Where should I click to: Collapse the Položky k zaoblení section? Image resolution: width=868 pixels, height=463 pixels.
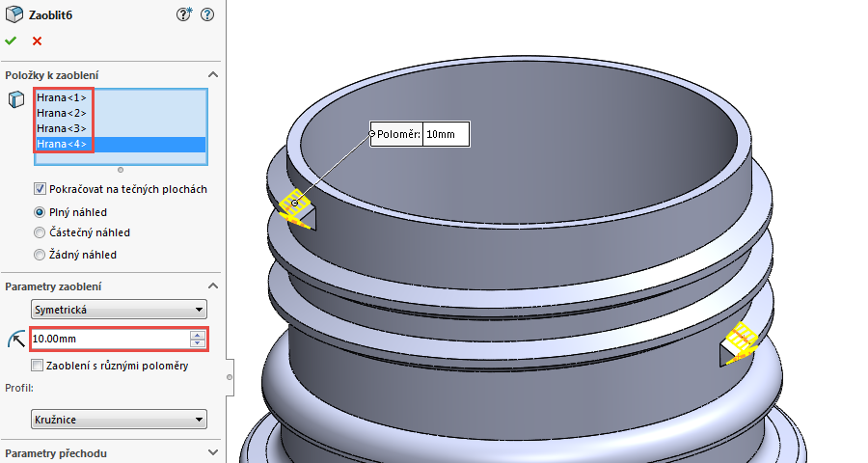tap(212, 75)
